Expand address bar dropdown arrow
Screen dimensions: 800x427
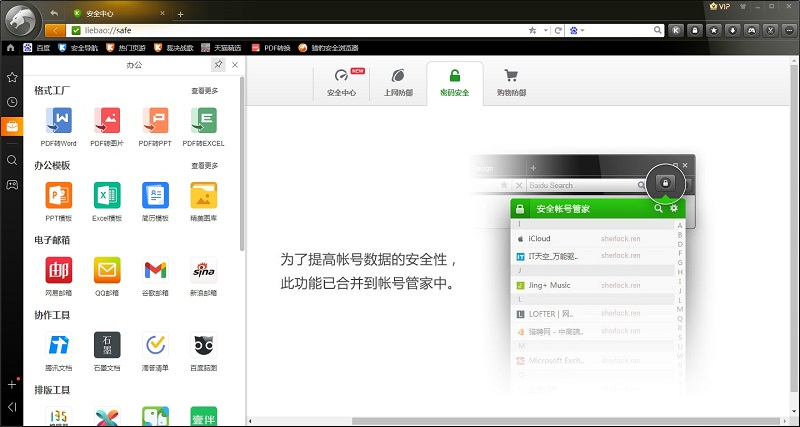tap(545, 31)
